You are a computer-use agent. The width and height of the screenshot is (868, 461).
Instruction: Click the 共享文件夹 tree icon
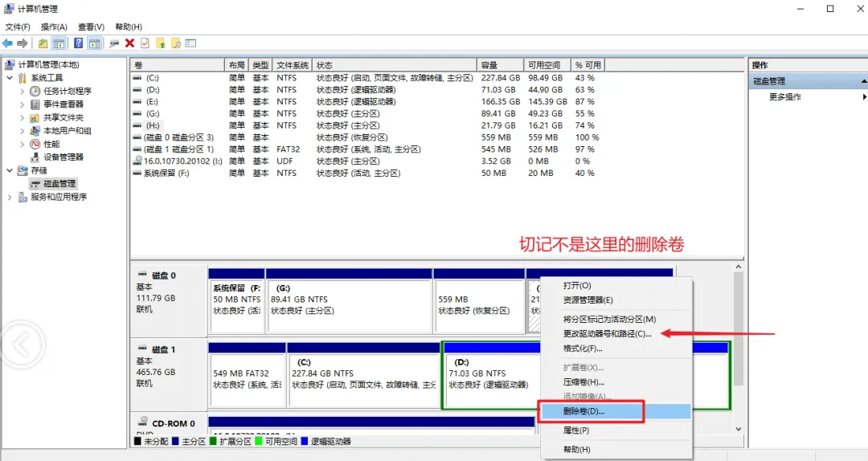(35, 117)
